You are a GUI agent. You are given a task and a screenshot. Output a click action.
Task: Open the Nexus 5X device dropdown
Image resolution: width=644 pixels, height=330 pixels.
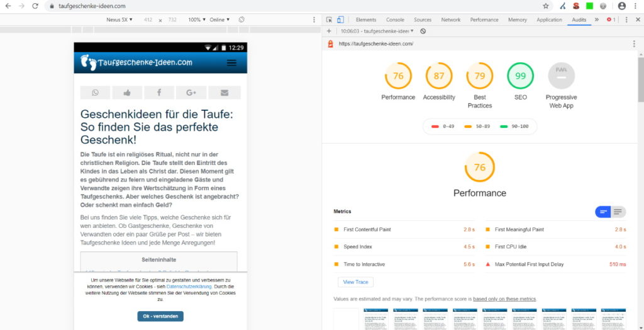coord(119,20)
